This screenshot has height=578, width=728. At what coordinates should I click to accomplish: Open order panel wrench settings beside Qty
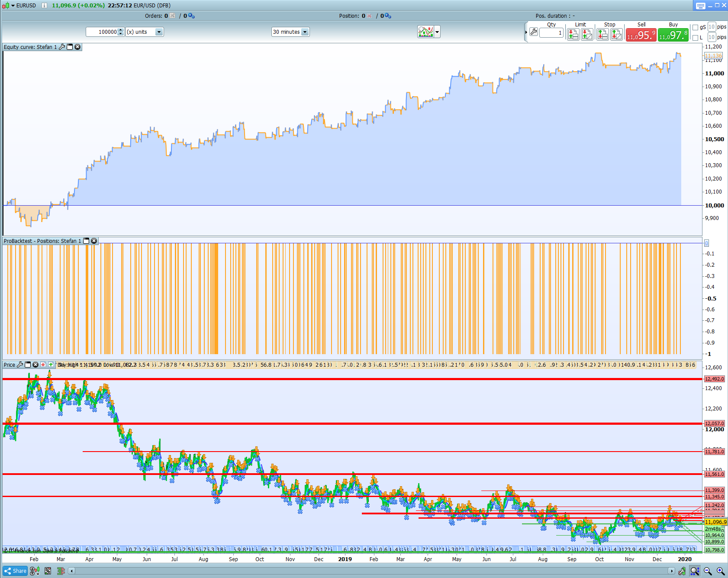(534, 32)
